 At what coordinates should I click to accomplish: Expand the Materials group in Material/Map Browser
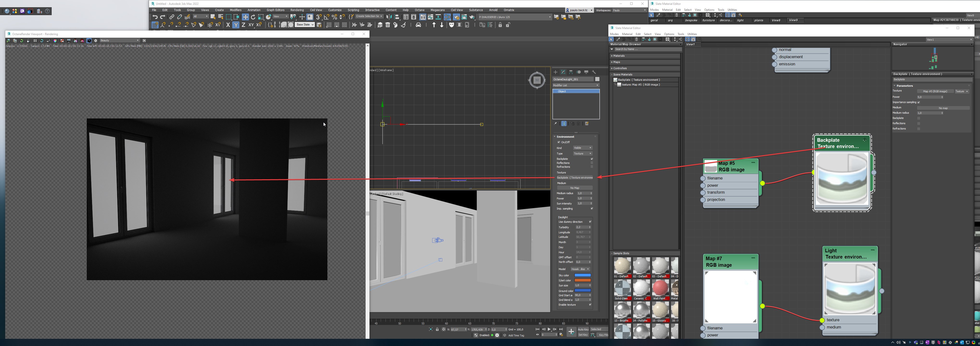point(618,56)
